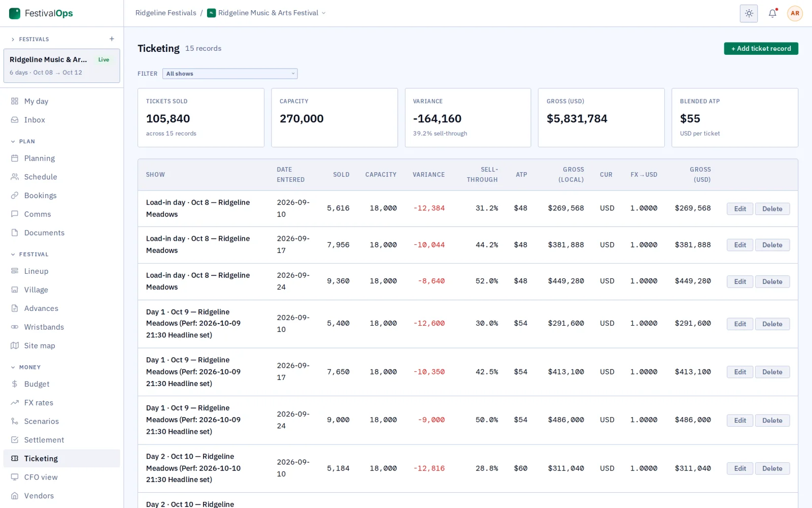The width and height of the screenshot is (812, 508).
Task: Open the All shows filter dropdown
Action: [x=230, y=74]
